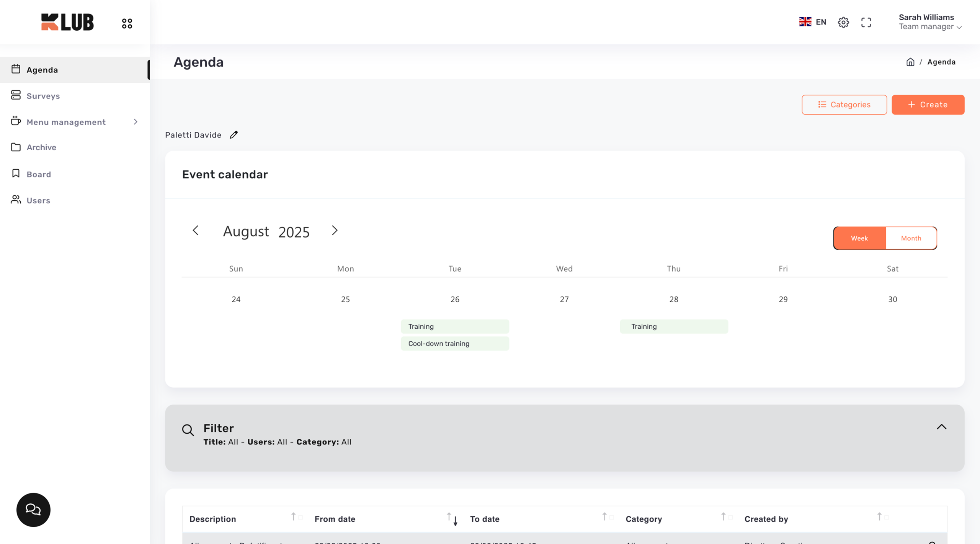Expand Menu management submenu chevron

pos(136,122)
